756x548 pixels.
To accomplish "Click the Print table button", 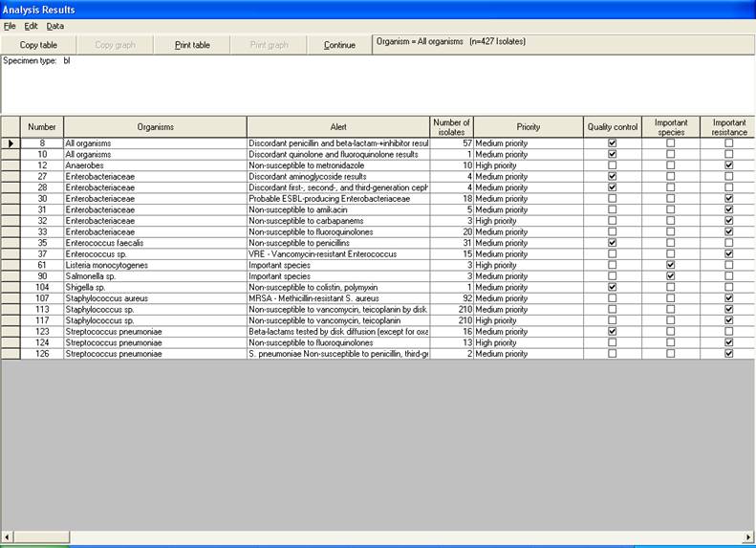I will [192, 45].
